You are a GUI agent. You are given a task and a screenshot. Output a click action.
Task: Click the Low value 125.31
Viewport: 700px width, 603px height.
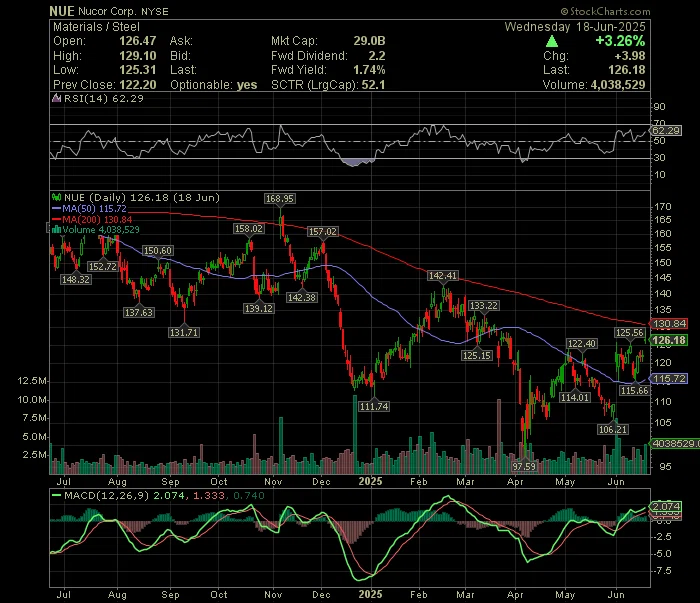(x=138, y=70)
